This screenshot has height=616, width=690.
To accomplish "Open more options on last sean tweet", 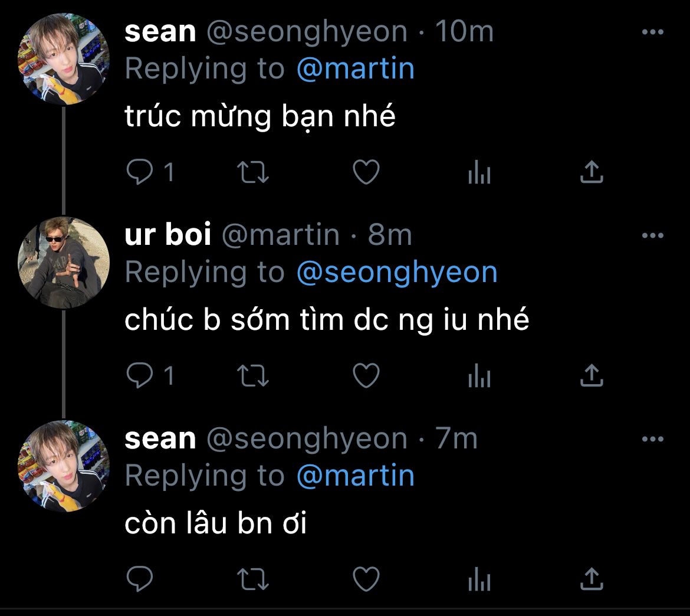I will [x=652, y=439].
